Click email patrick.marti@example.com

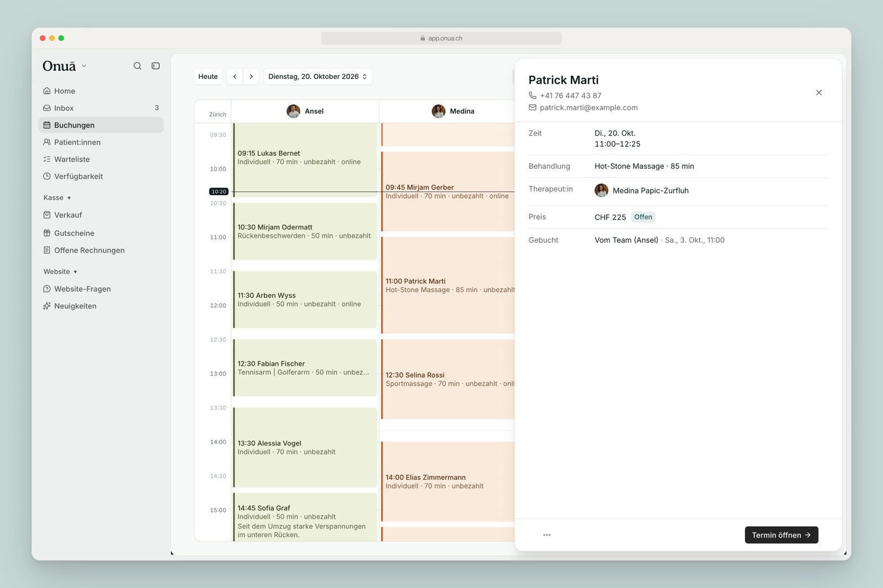[x=589, y=108]
